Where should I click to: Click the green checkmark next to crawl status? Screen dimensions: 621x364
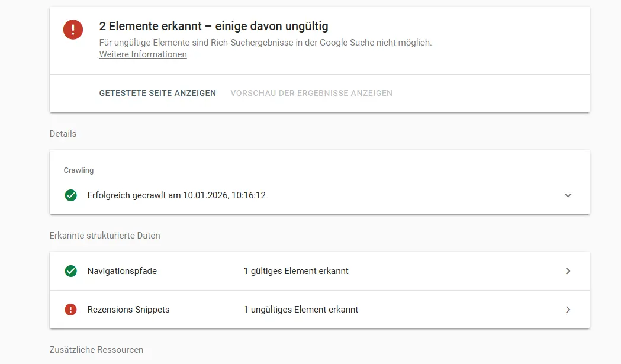point(71,195)
